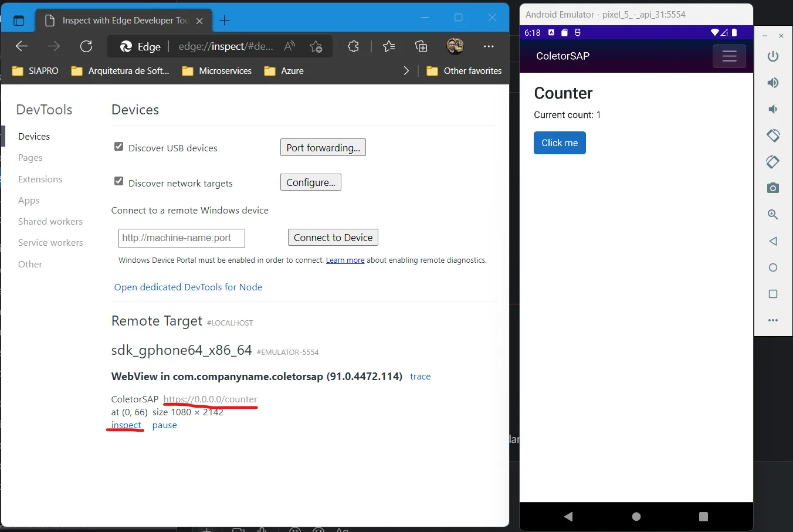Screen dimensions: 793x532
Task: Open a new browser tab
Action: (224, 21)
